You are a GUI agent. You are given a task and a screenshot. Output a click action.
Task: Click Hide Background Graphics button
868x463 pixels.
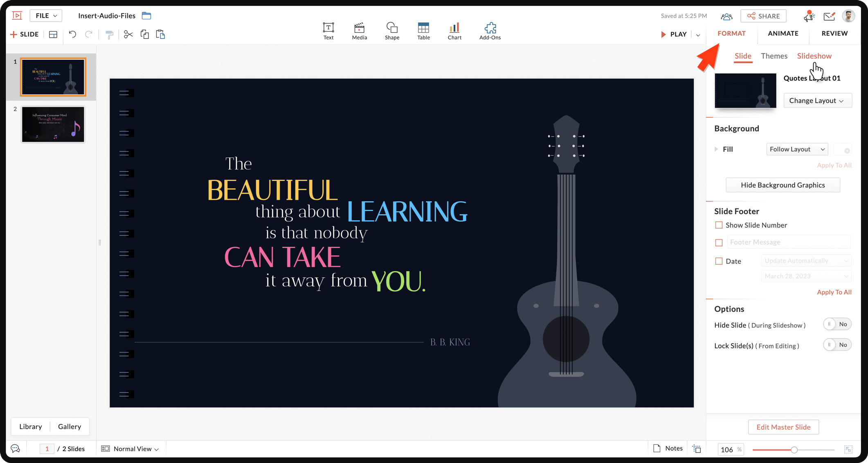click(x=783, y=185)
